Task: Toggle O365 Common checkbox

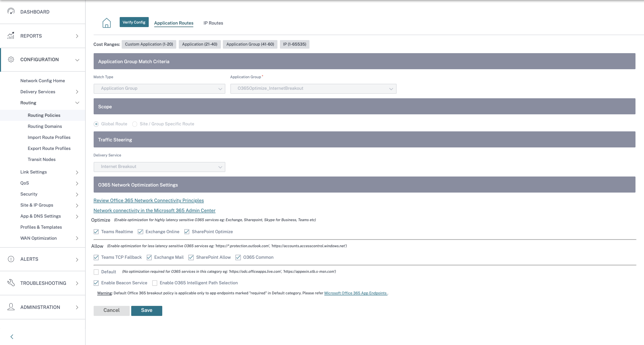Action: pyautogui.click(x=238, y=257)
